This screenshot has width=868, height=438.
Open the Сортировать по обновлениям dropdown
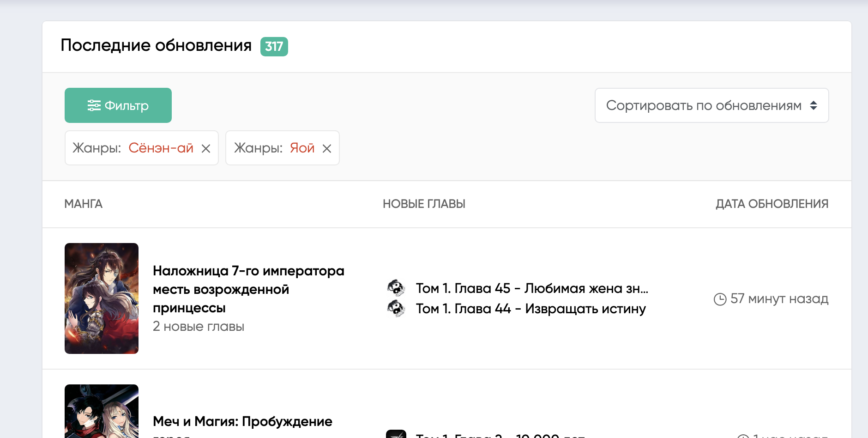[711, 105]
